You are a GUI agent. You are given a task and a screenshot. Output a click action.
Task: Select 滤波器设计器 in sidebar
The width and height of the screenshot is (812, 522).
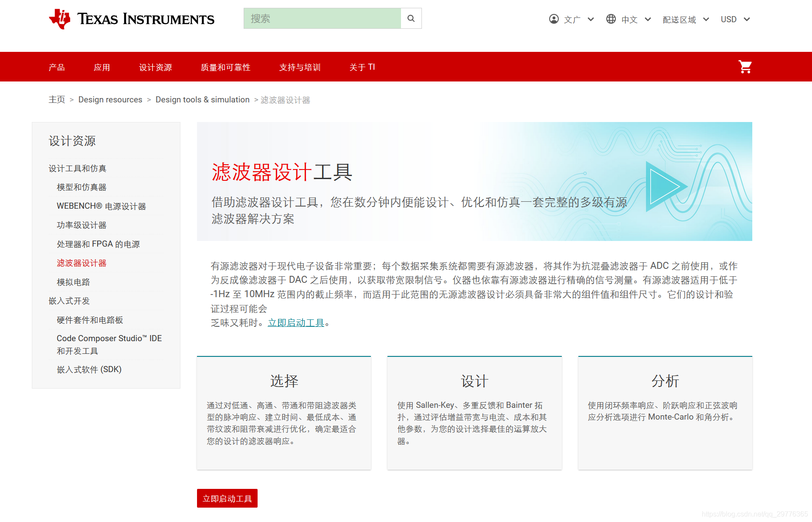pos(82,263)
